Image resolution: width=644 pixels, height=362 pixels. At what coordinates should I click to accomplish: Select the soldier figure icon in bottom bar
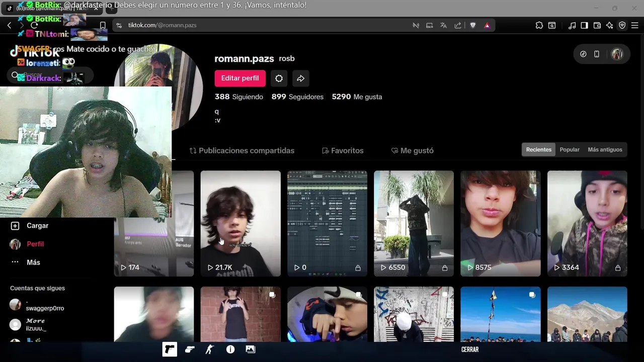(210, 349)
